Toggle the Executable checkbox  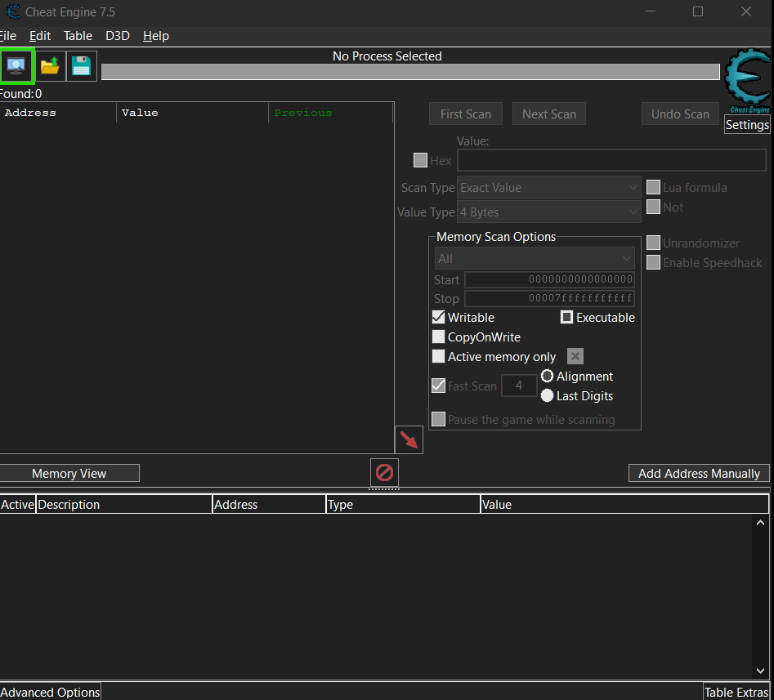click(x=566, y=317)
